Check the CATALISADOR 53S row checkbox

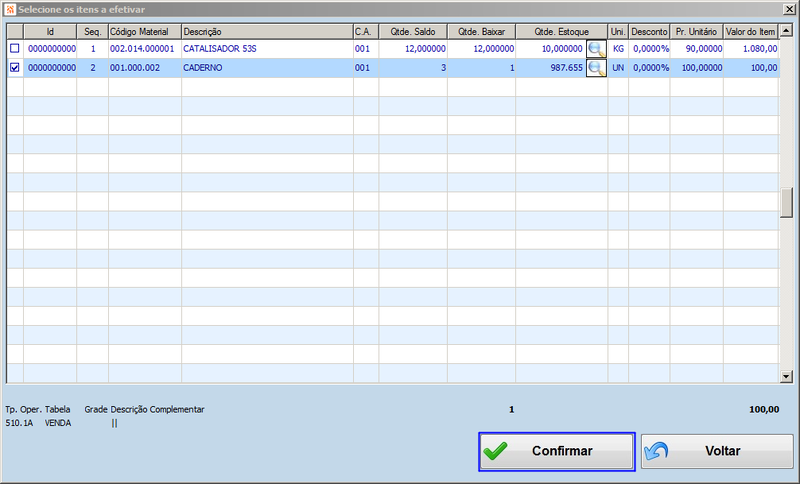[15, 48]
